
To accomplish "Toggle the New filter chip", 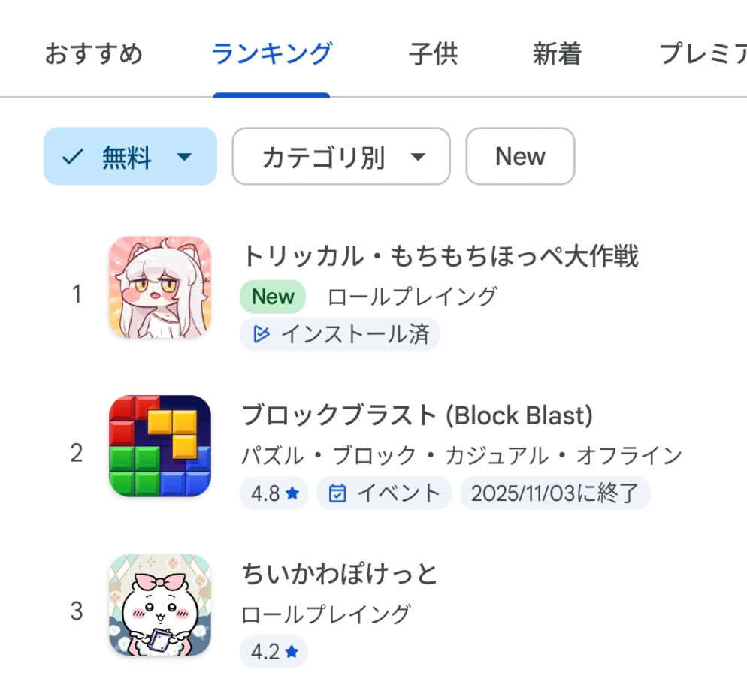I will [520, 157].
